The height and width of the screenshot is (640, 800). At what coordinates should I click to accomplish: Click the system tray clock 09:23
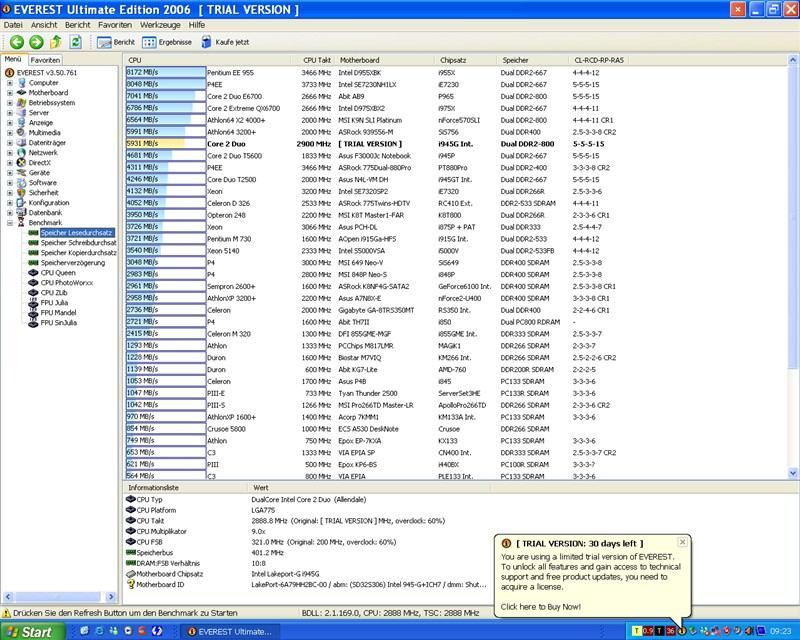click(x=780, y=632)
